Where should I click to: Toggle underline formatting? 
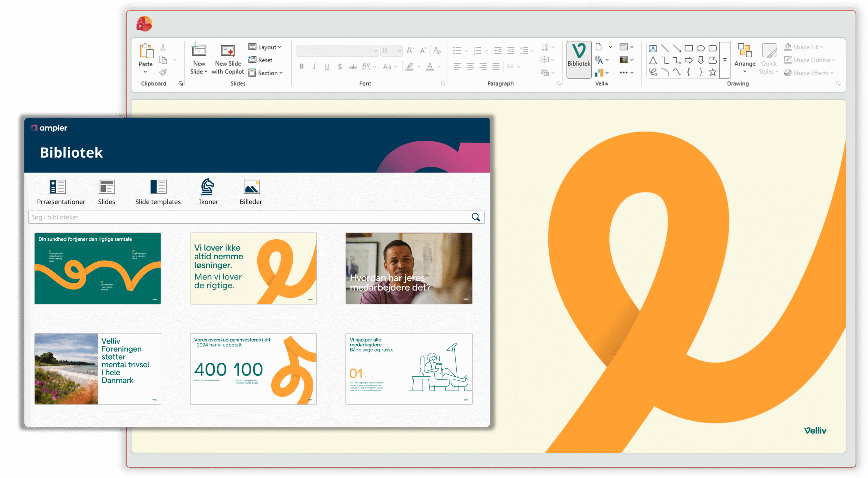tap(327, 67)
